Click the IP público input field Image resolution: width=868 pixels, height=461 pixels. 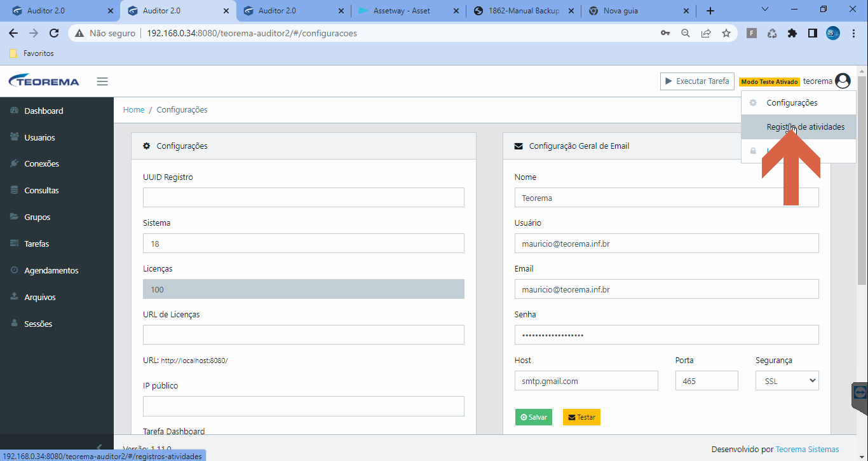[304, 406]
